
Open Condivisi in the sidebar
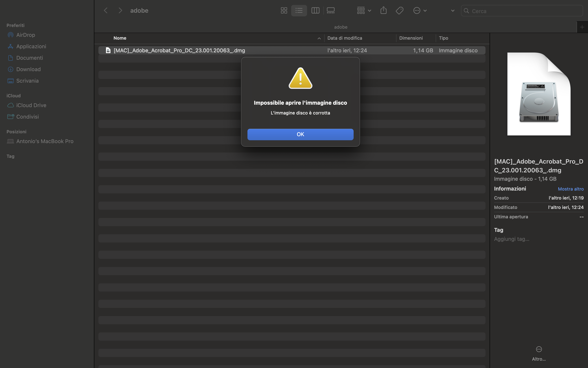coord(27,117)
